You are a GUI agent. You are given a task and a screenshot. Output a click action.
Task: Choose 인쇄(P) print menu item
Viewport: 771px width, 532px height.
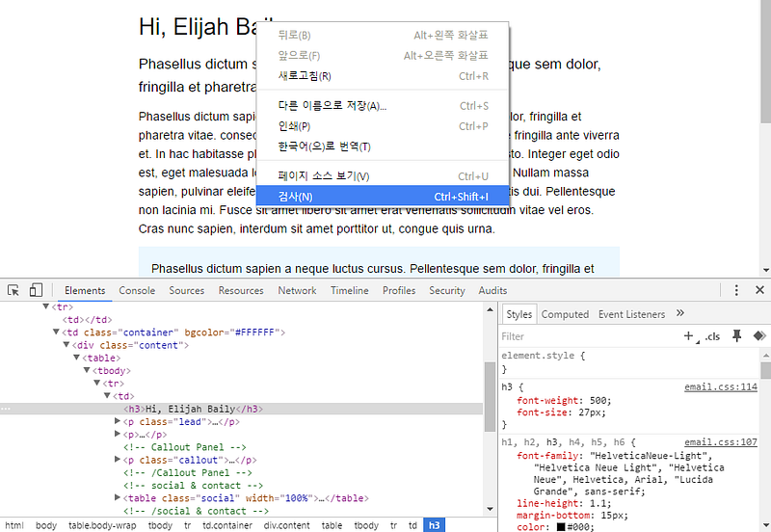(383, 126)
